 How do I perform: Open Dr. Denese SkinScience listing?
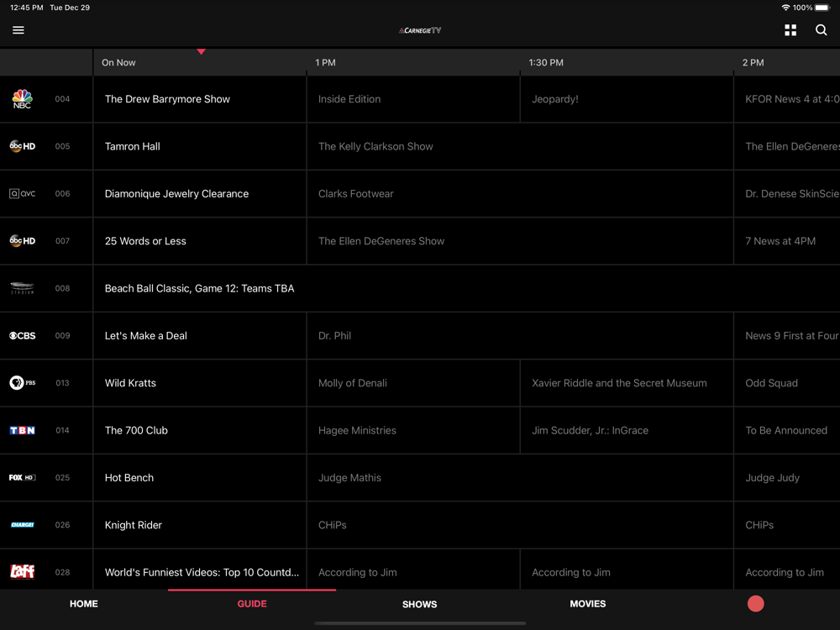tap(787, 193)
